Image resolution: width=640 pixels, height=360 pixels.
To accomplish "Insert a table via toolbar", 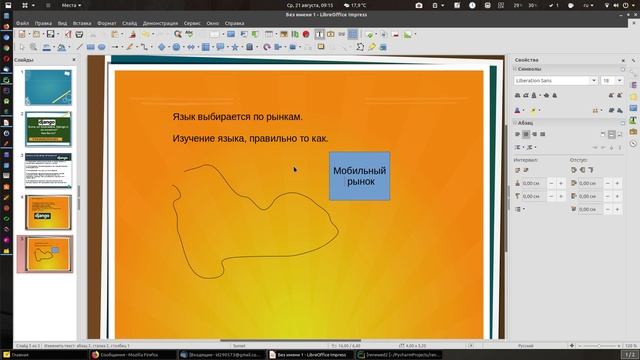I will tap(269, 34).
